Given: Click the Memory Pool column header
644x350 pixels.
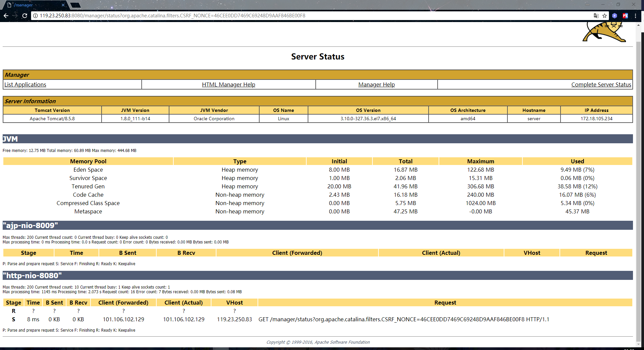Looking at the screenshot, I should tap(88, 161).
